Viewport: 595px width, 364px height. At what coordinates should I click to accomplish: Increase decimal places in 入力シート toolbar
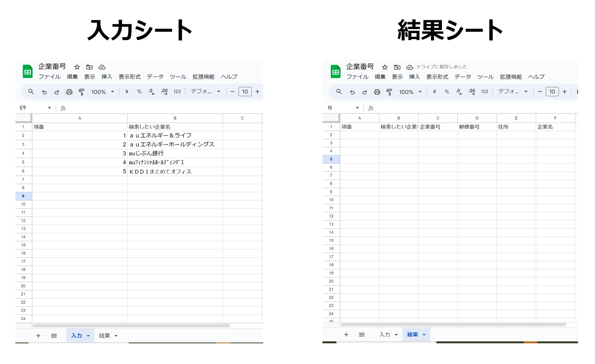click(164, 92)
